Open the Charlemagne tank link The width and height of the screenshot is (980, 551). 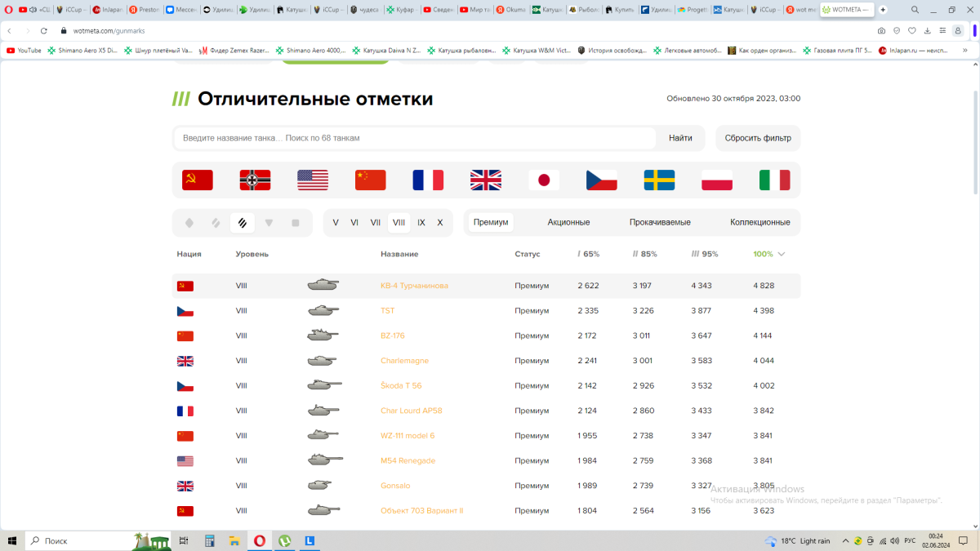click(x=404, y=361)
